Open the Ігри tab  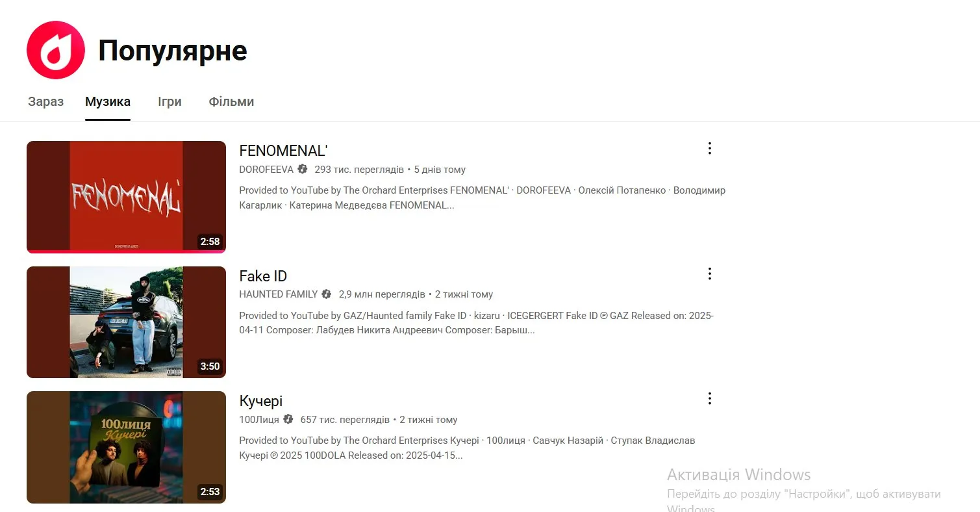click(170, 102)
